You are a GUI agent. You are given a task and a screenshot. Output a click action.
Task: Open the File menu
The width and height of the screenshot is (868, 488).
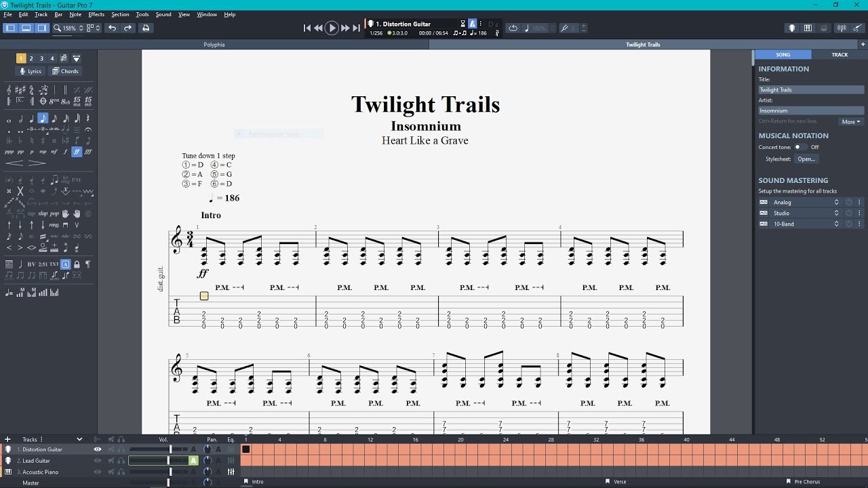[7, 14]
